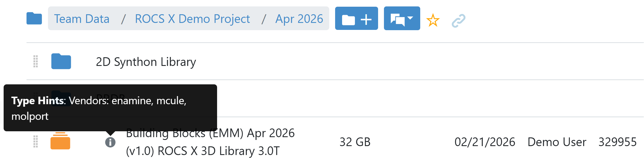
Task: Navigate to Team Data breadcrumb
Action: (x=81, y=19)
